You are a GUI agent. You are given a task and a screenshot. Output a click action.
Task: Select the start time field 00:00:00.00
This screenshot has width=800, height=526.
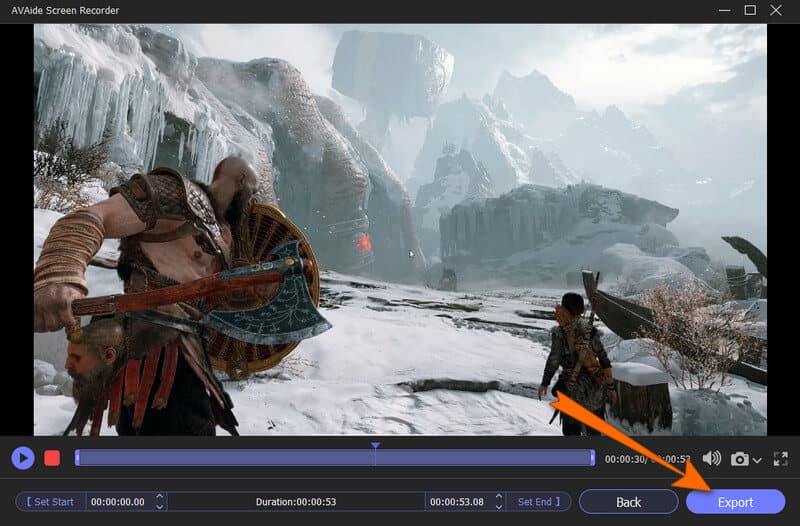pos(118,502)
